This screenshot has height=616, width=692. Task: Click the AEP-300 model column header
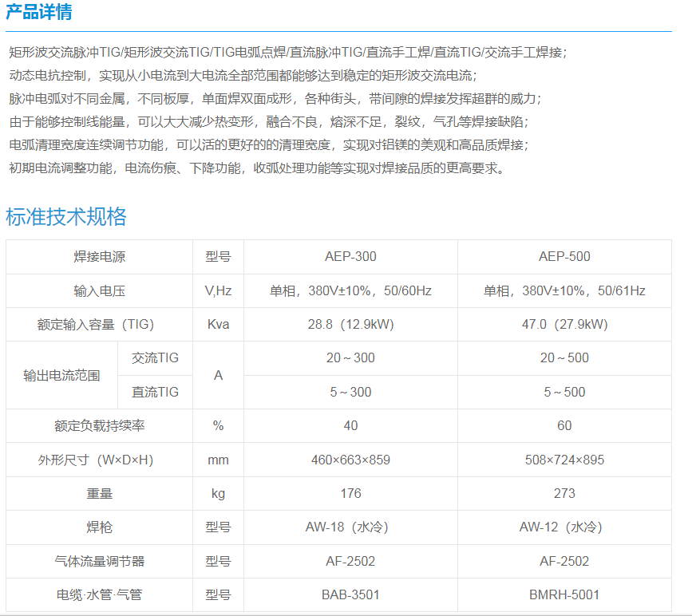pyautogui.click(x=350, y=257)
